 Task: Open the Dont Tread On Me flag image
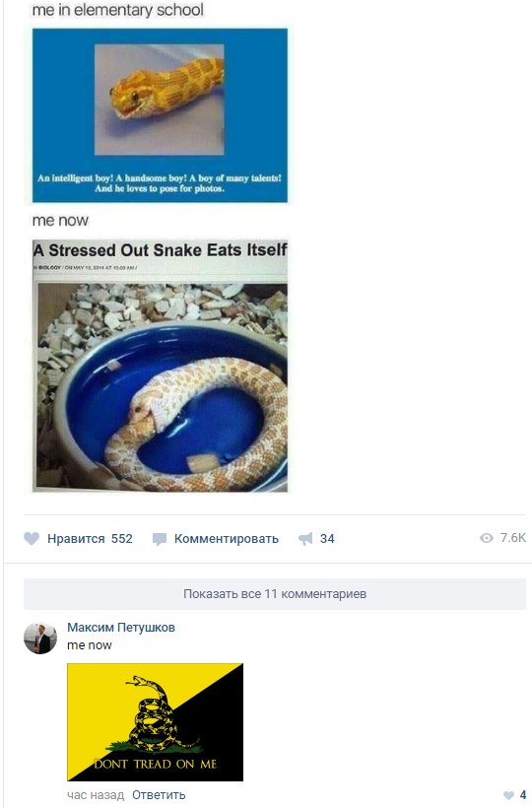(x=155, y=722)
